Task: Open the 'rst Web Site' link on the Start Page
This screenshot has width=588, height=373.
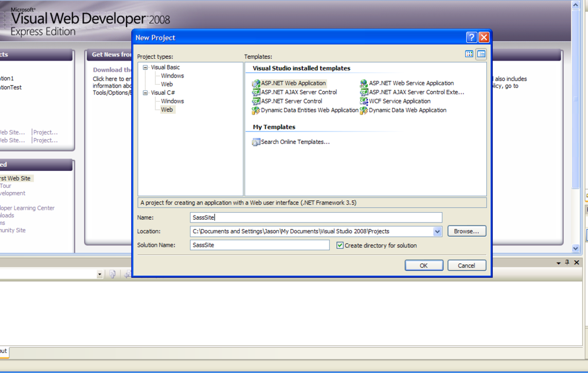Action: (x=15, y=178)
